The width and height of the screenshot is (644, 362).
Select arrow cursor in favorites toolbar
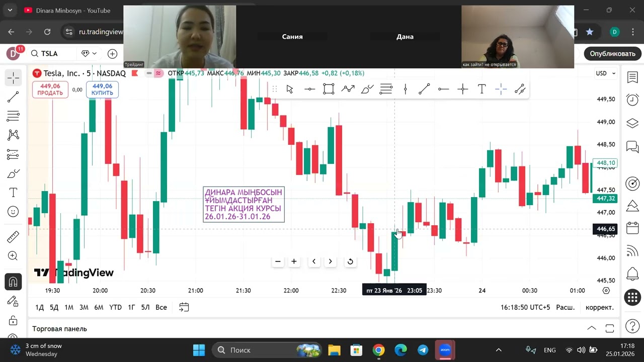coord(290,89)
